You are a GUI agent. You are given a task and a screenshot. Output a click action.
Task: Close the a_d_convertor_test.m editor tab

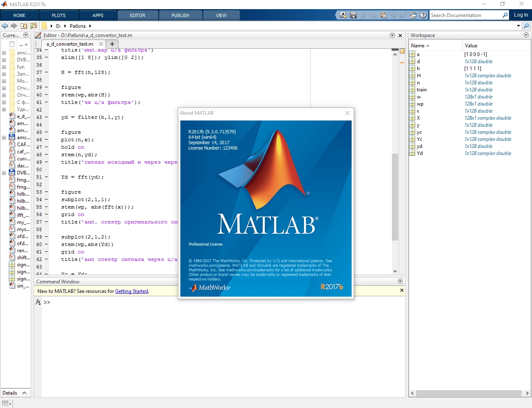101,44
